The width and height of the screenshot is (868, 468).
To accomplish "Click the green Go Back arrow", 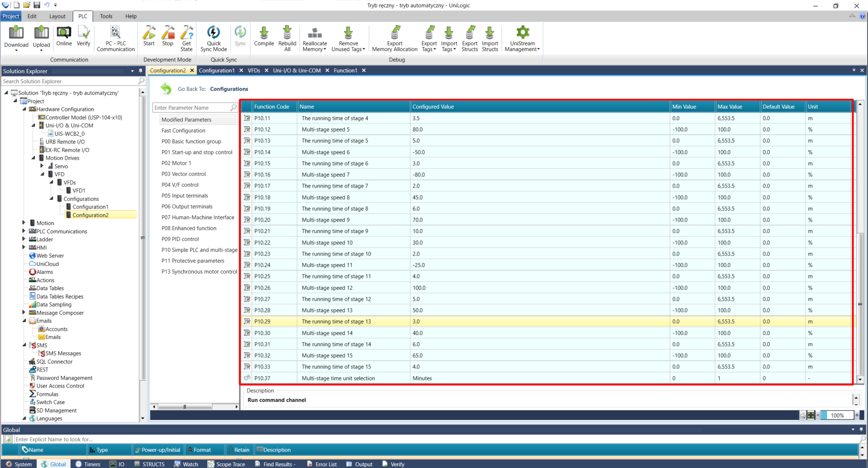I will (x=166, y=89).
